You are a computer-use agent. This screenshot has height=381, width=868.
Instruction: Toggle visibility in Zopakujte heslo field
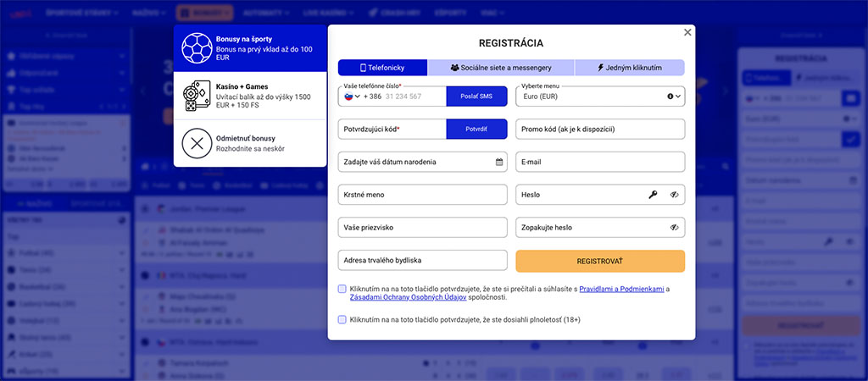tap(675, 228)
